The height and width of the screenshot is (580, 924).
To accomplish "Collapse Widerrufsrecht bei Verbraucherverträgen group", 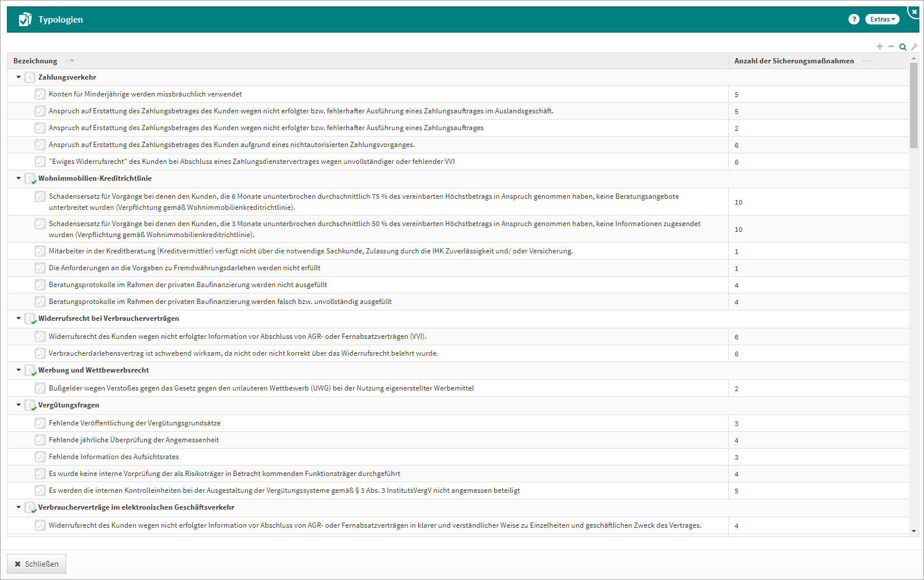I will [x=19, y=318].
